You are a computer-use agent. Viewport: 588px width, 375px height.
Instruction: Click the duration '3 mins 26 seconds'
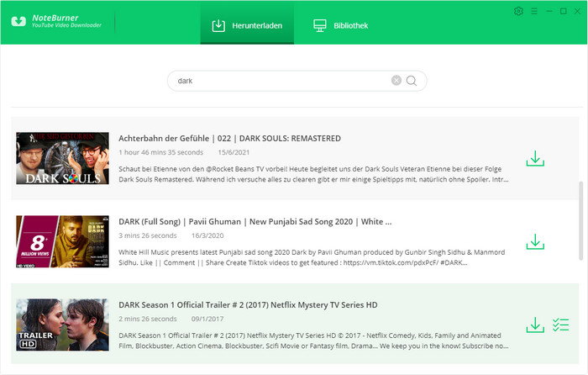click(147, 235)
